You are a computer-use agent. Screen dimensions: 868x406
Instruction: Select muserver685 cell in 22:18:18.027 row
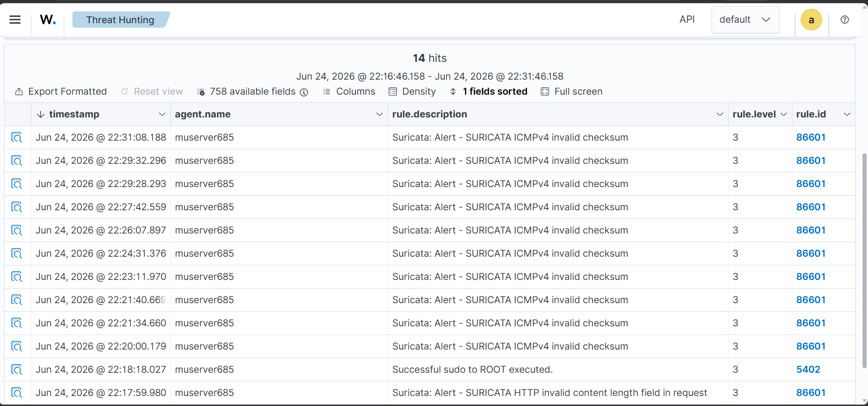(x=279, y=370)
